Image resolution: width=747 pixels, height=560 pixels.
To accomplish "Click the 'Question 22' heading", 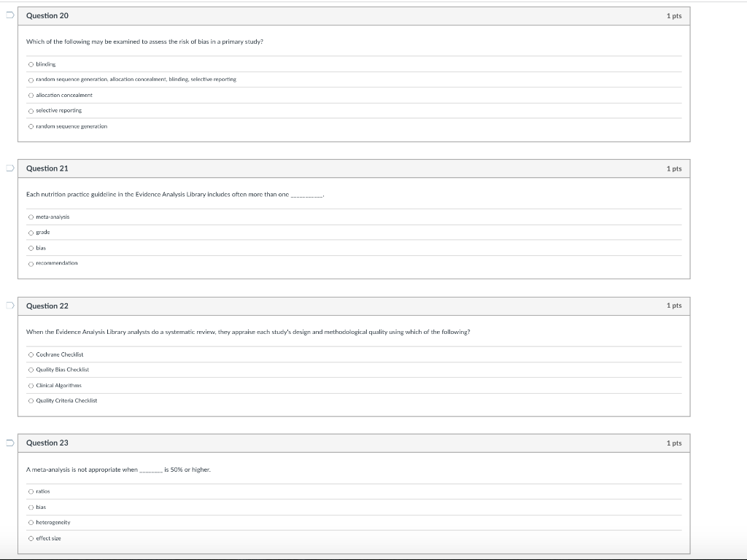I will click(47, 306).
